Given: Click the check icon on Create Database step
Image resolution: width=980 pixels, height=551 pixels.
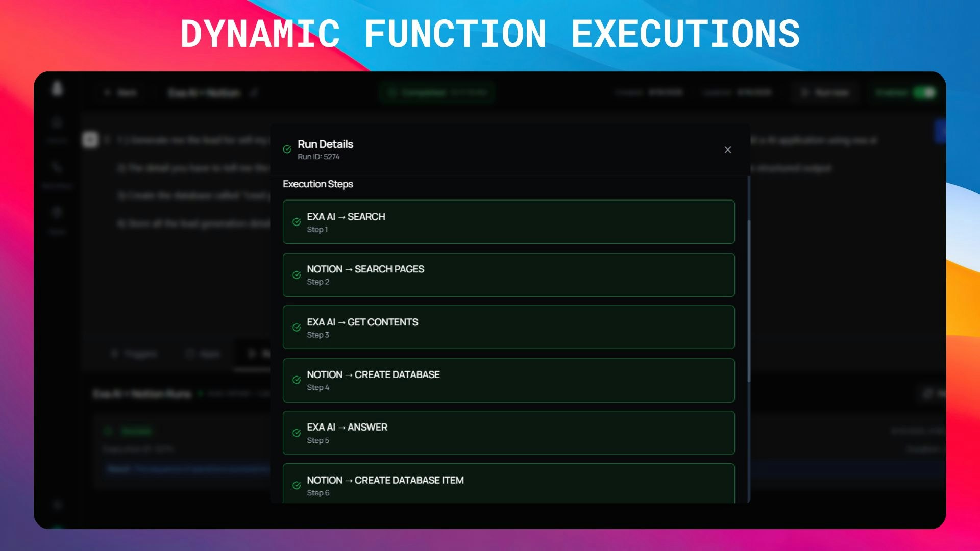Looking at the screenshot, I should 297,380.
